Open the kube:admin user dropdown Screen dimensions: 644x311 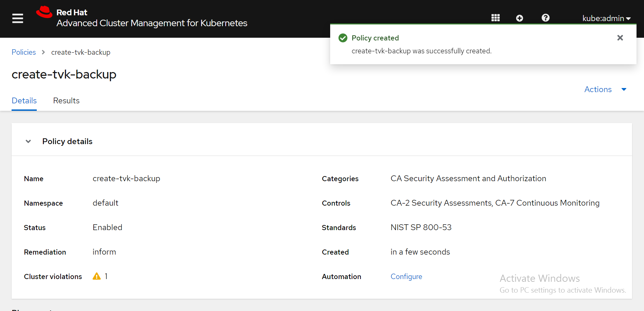606,18
